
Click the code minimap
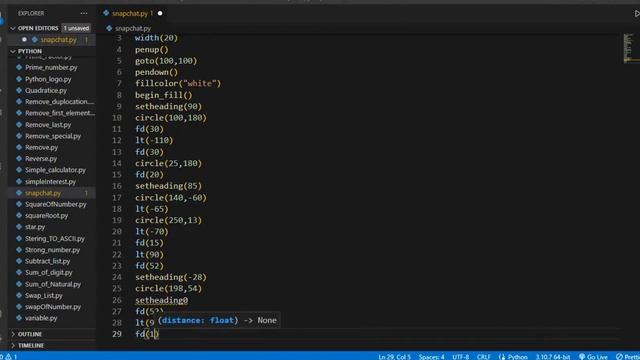pyautogui.click(x=631, y=48)
